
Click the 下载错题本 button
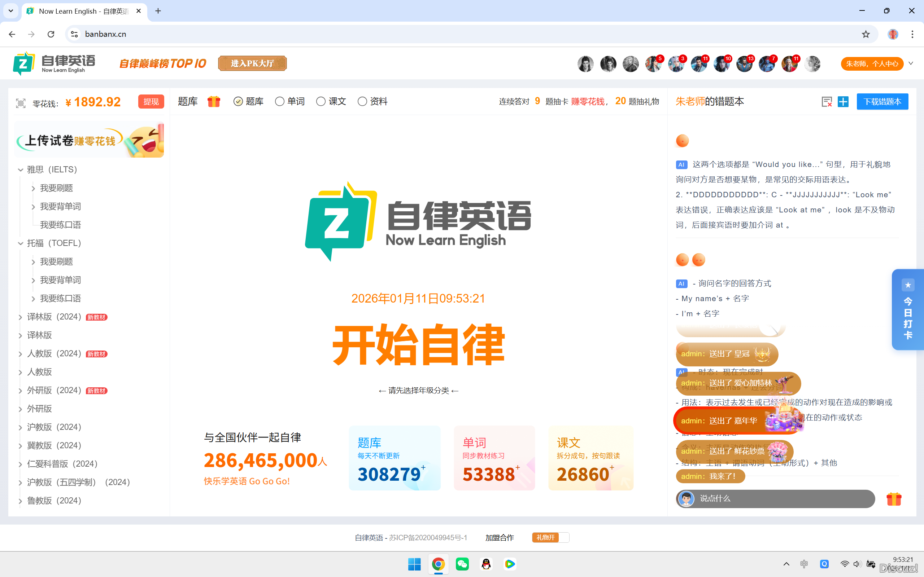pos(882,101)
